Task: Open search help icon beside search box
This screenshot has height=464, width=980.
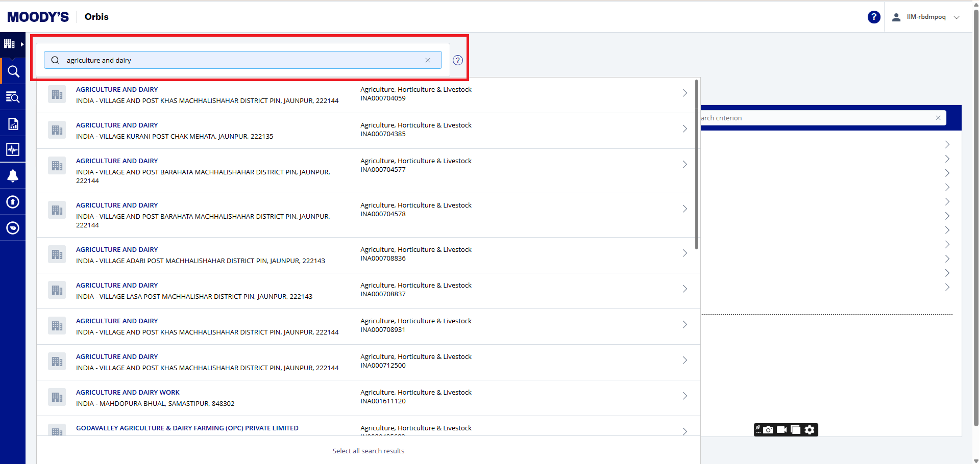Action: click(458, 60)
